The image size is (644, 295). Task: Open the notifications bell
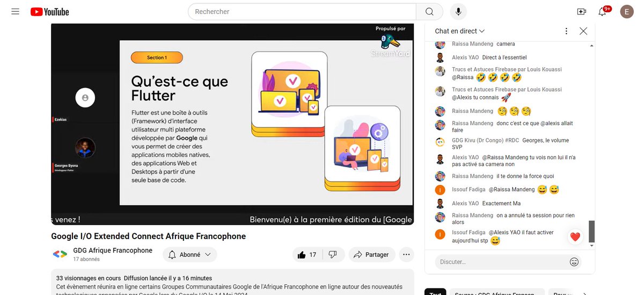coord(603,11)
